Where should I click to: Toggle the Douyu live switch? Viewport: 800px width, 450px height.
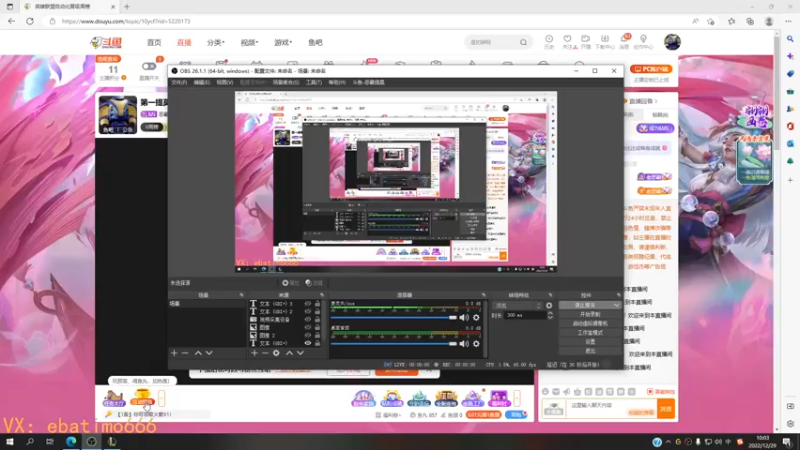pyautogui.click(x=148, y=66)
